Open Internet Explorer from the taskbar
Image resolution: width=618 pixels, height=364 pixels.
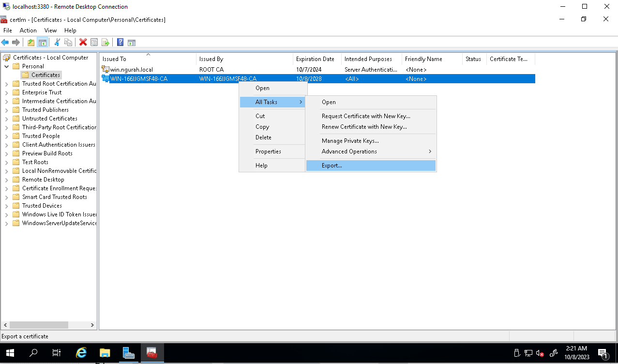click(x=81, y=353)
